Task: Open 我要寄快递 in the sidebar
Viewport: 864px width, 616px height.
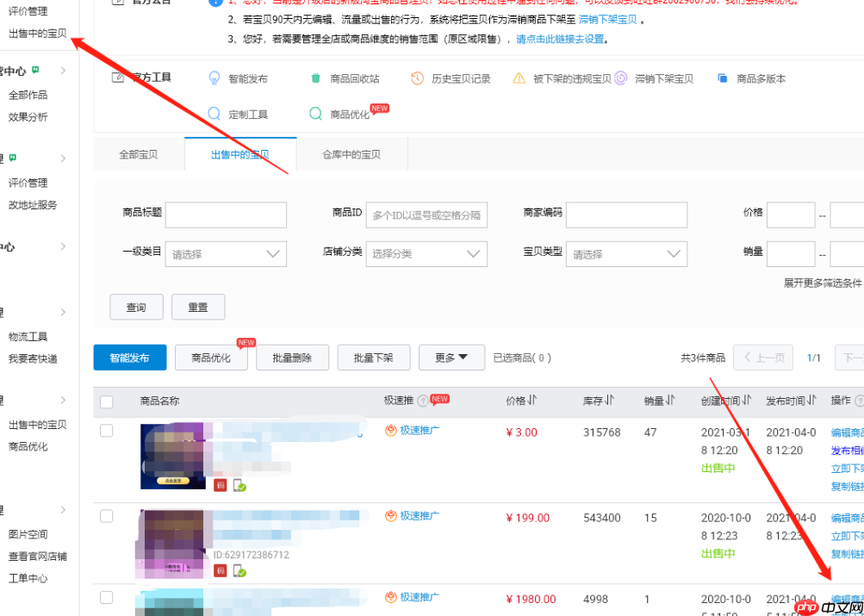Action: [33, 358]
